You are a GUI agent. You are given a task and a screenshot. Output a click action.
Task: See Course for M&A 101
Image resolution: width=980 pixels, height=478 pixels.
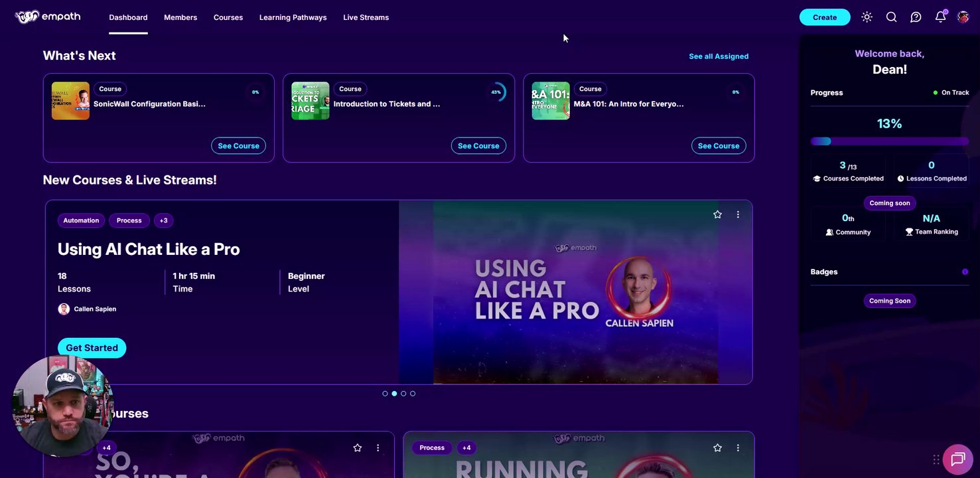click(719, 146)
